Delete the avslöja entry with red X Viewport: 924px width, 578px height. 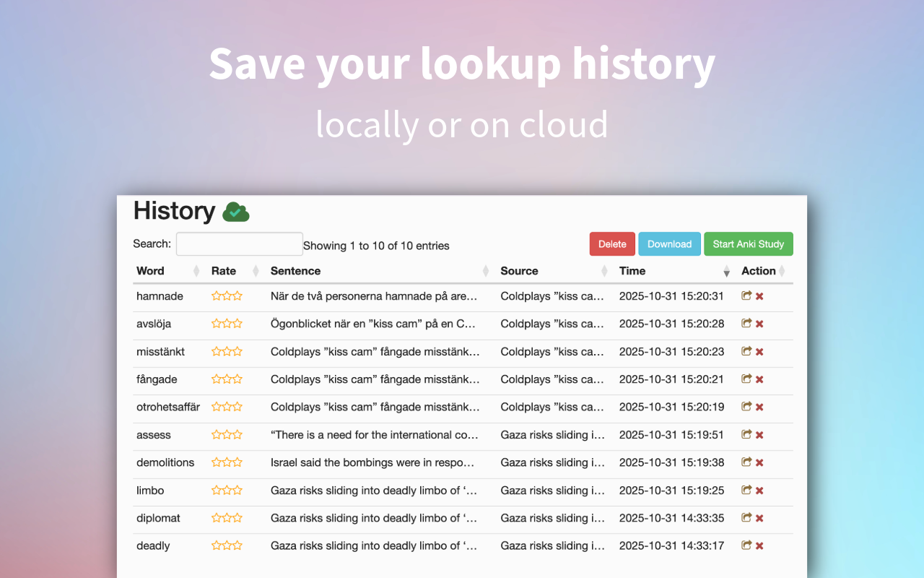coord(759,324)
